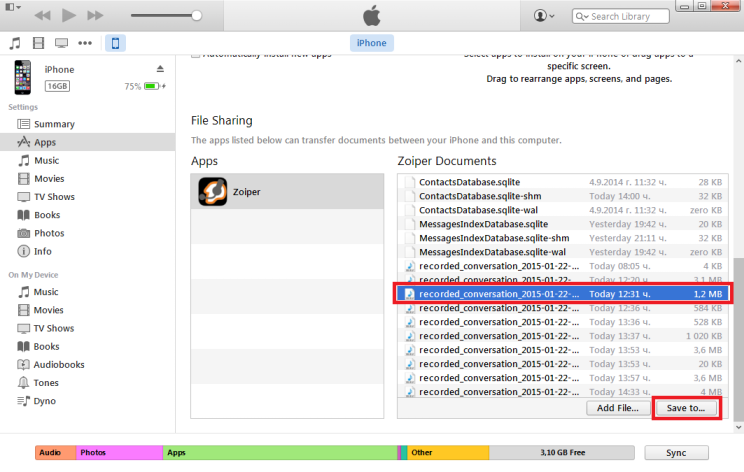Toggle the automatically install new apps checkbox
Viewport: 744px width, 472px height.
click(195, 53)
